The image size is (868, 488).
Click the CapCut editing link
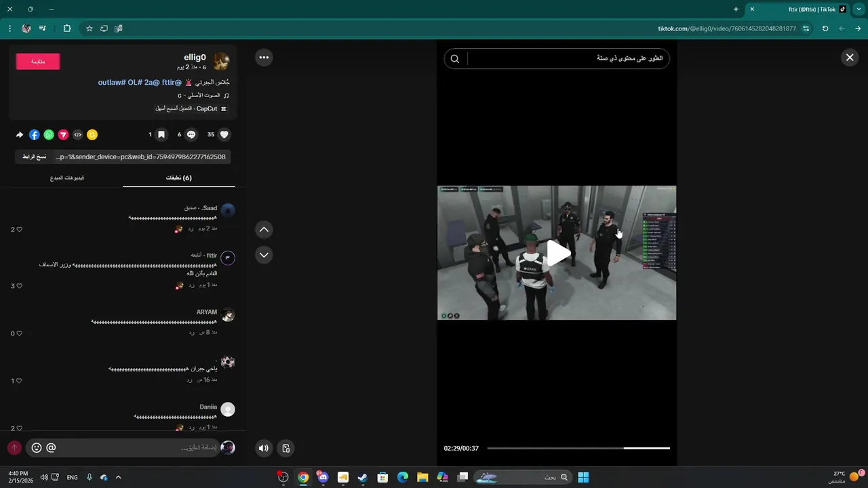tap(191, 108)
